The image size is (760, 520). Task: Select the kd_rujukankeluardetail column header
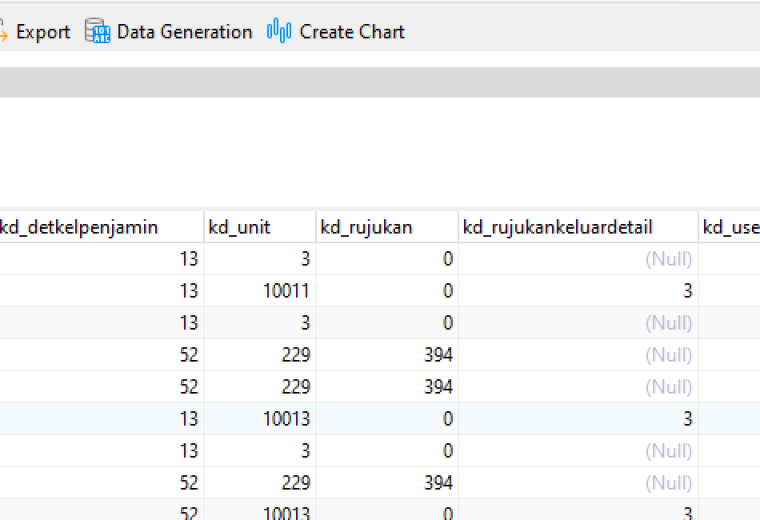(x=578, y=227)
